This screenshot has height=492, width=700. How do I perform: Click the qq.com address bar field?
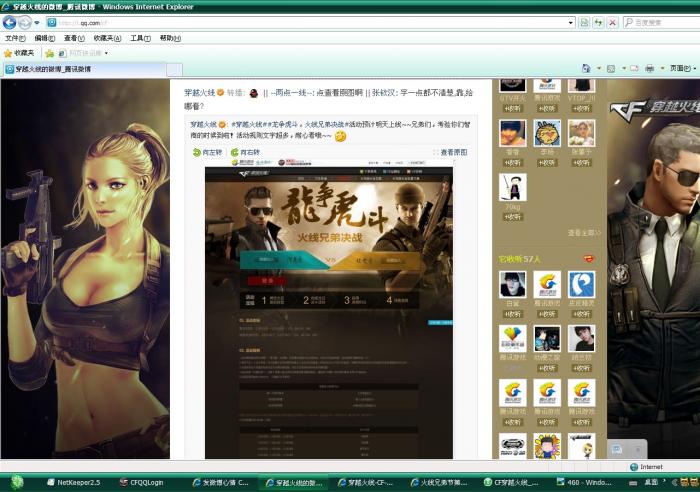coord(306,22)
